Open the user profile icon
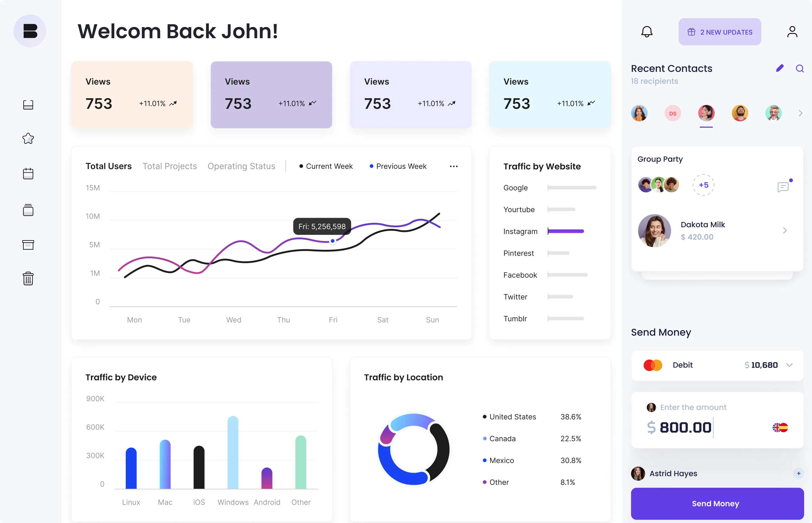This screenshot has height=523, width=812. click(x=792, y=32)
